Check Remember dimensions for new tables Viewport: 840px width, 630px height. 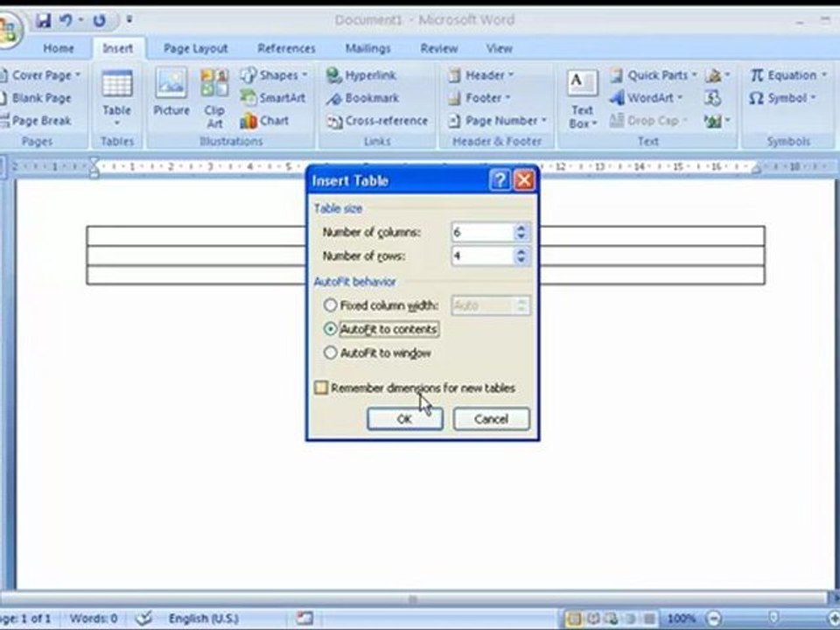pos(415,388)
